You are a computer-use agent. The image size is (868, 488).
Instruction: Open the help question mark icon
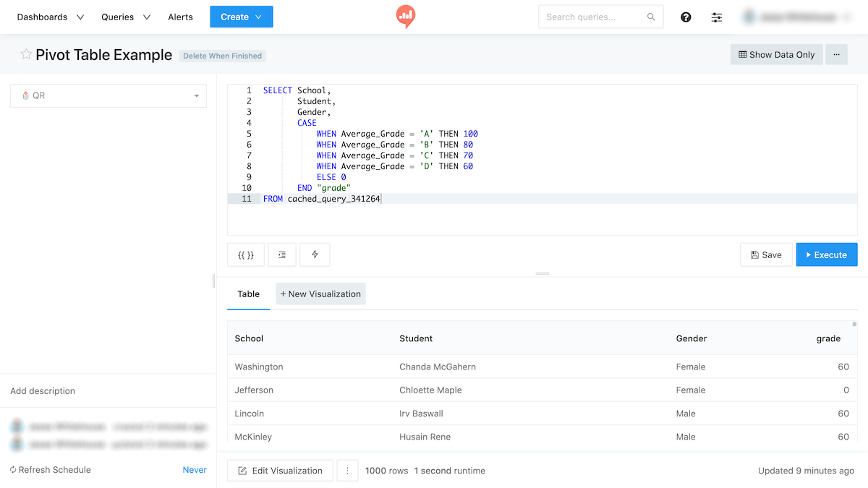tap(686, 17)
